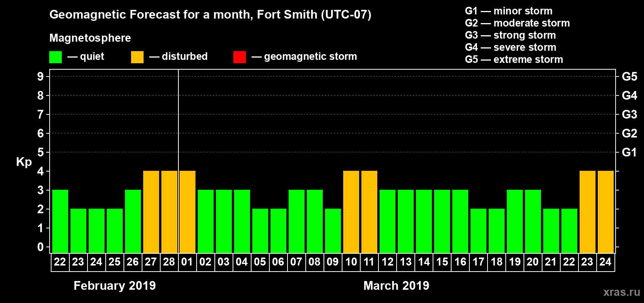644x303 pixels.
Task: Click the G1 right axis label
Action: coord(630,152)
